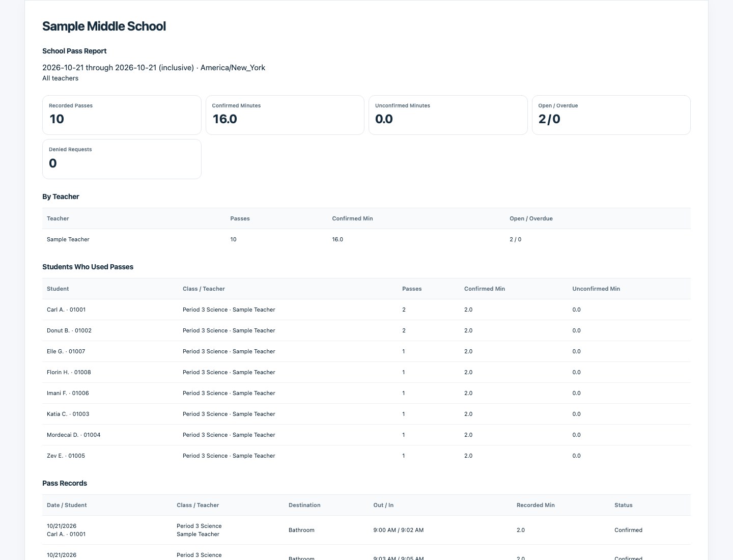733x560 pixels.
Task: Click the Status column header
Action: click(624, 505)
